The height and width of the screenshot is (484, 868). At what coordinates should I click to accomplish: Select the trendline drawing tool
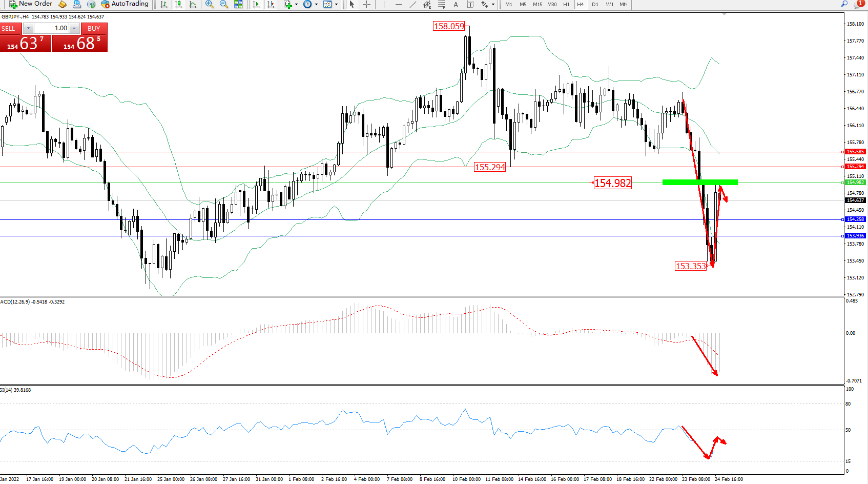(x=413, y=4)
